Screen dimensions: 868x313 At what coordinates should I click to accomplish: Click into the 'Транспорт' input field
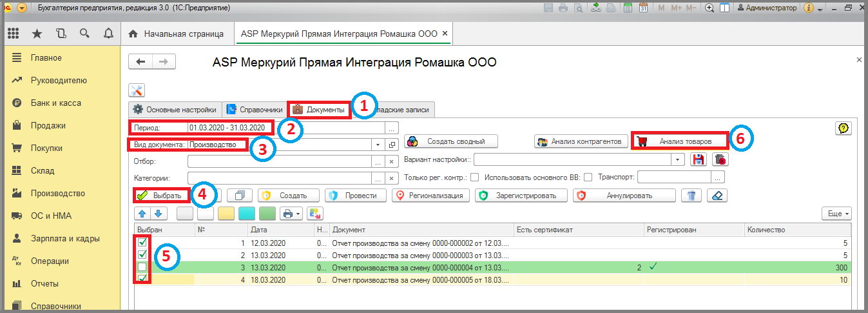(673, 177)
